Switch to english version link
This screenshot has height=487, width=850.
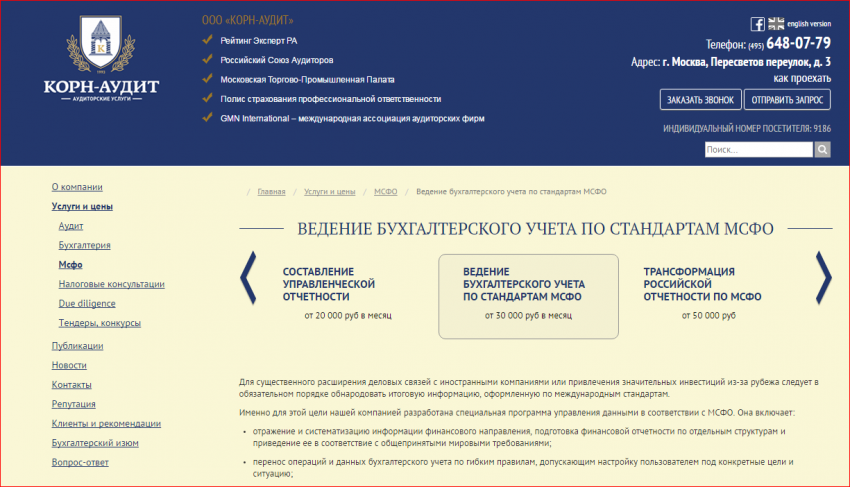tap(809, 23)
